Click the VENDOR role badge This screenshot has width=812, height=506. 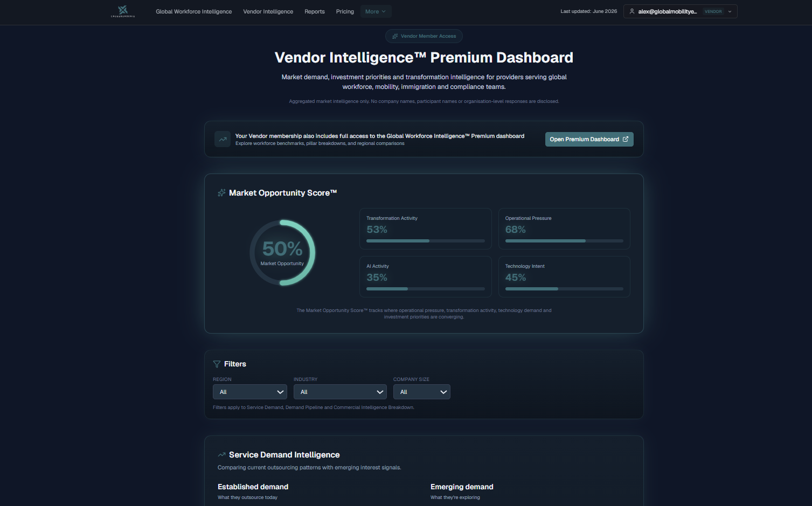tap(713, 11)
